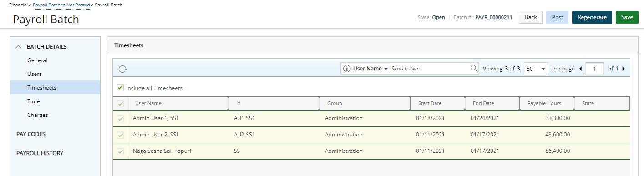Image resolution: width=644 pixels, height=176 pixels.
Task: Click the search magnifier icon
Action: [x=474, y=69]
